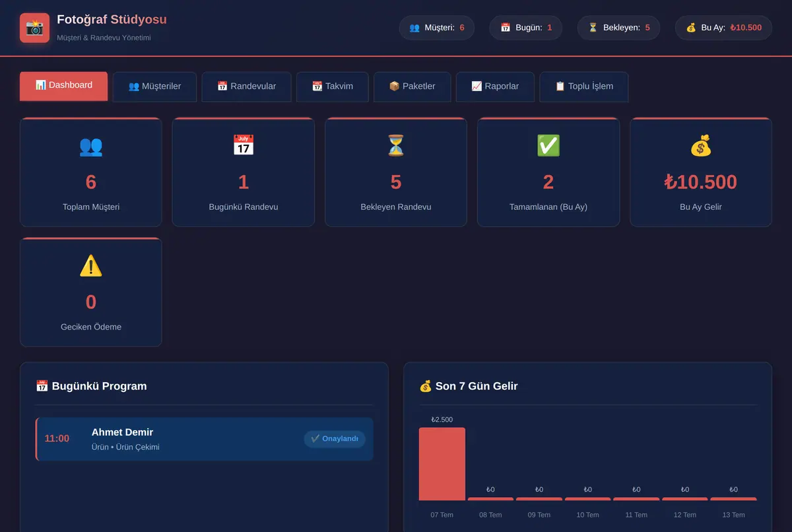Click the hourglass icon above Bekleyen Randevu

[396, 146]
